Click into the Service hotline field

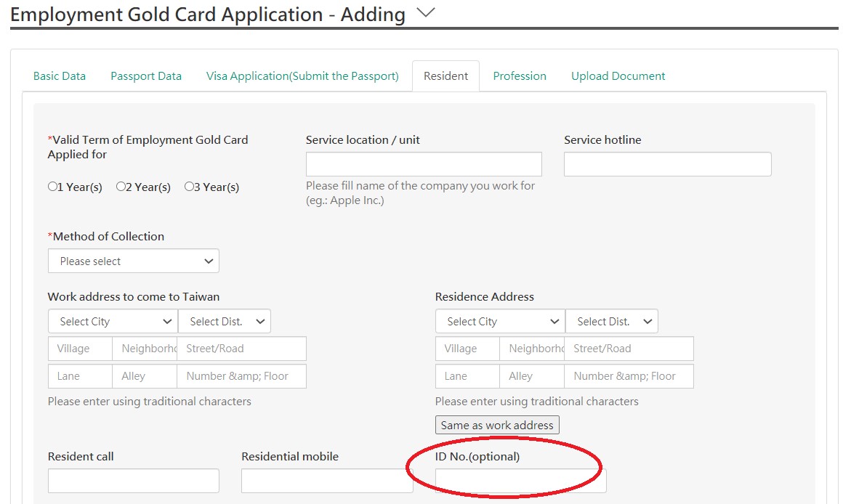pos(668,164)
